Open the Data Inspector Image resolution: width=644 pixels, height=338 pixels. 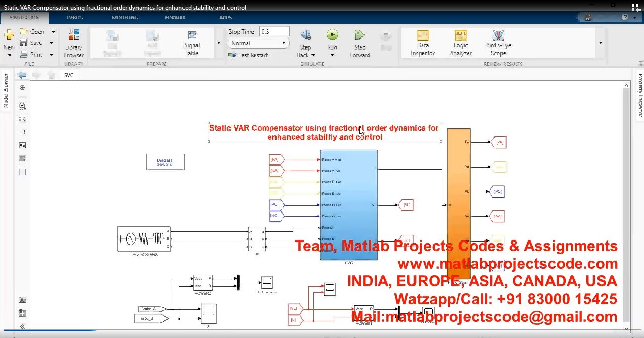click(x=423, y=42)
